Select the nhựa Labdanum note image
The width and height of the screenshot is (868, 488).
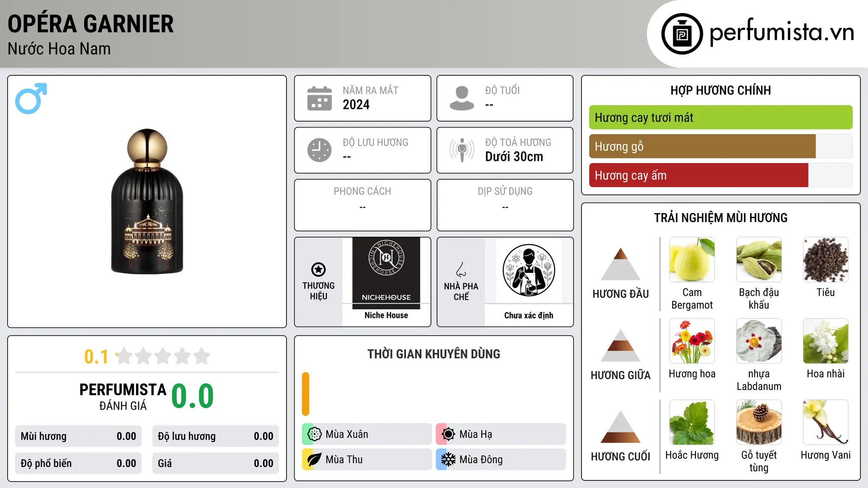759,341
